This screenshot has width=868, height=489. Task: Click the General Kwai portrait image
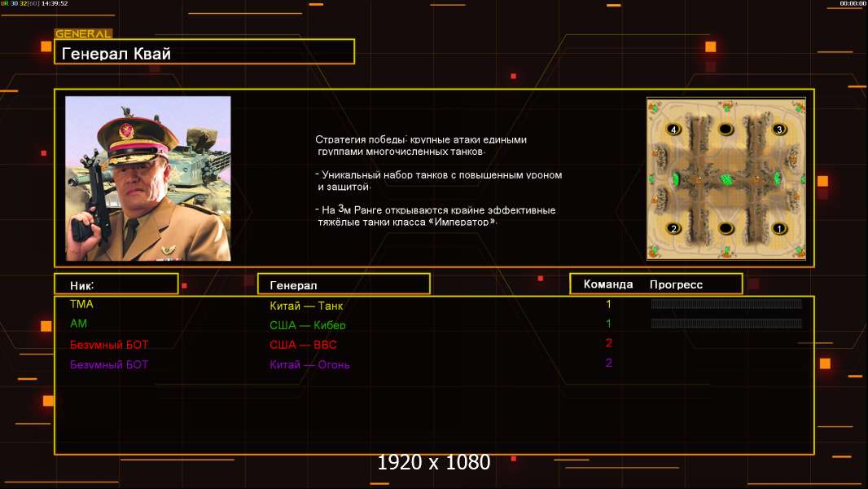click(147, 178)
